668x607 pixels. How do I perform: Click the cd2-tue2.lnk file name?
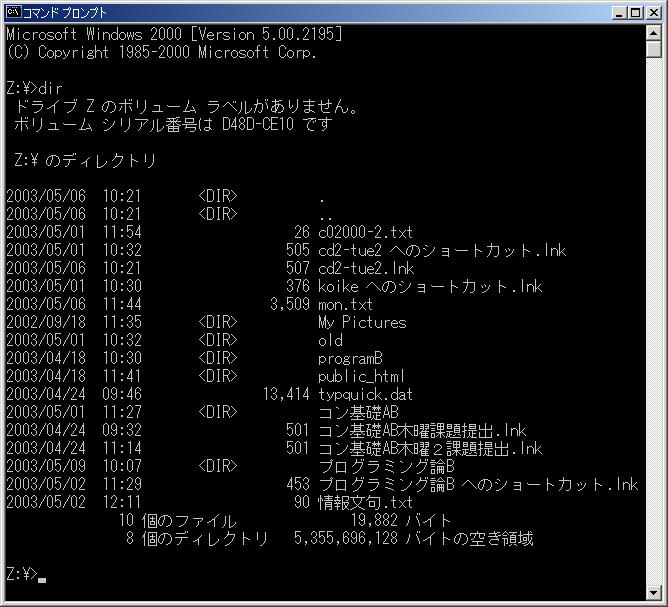click(x=366, y=268)
